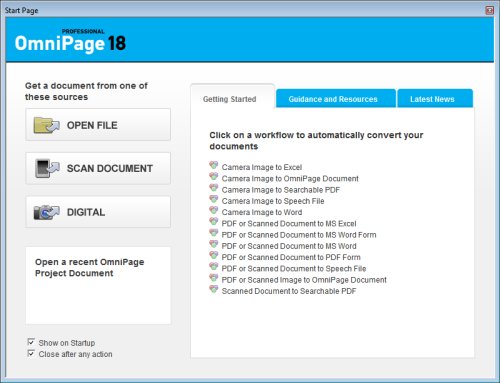
Task: Click icon beside Camera Image to Excel
Action: click(213, 165)
